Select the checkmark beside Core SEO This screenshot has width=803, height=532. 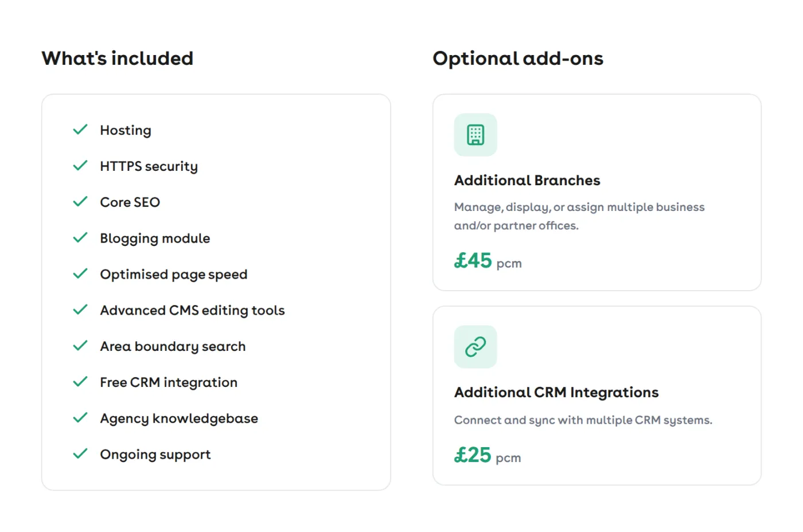(80, 202)
